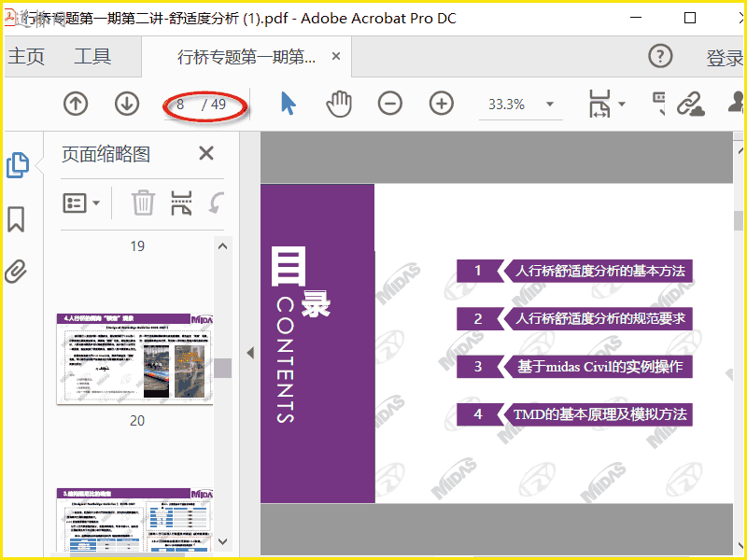Open the comment annotation tool
The width and height of the screenshot is (747, 560).
pyautogui.click(x=659, y=104)
